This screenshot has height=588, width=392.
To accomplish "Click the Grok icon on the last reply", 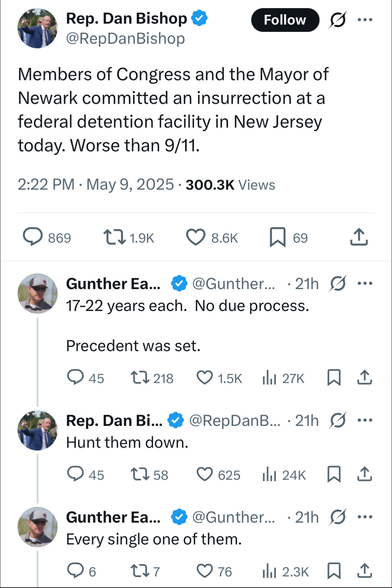I will [338, 517].
